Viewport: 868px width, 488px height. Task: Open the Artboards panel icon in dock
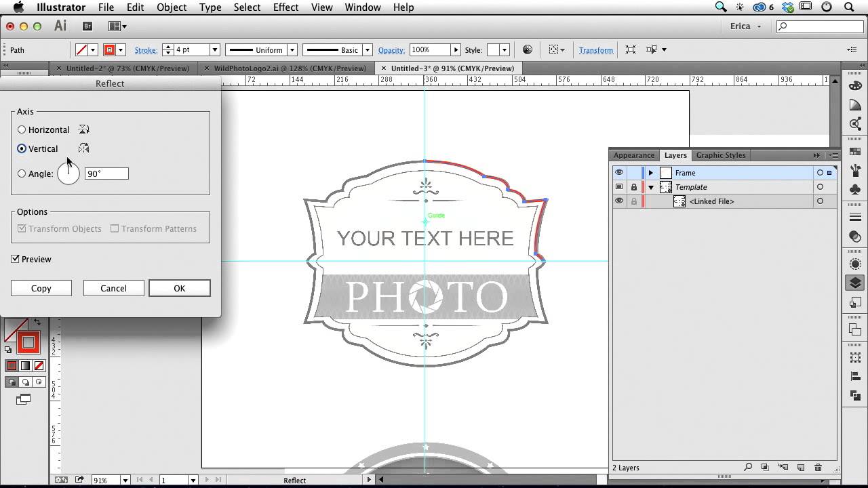click(855, 330)
